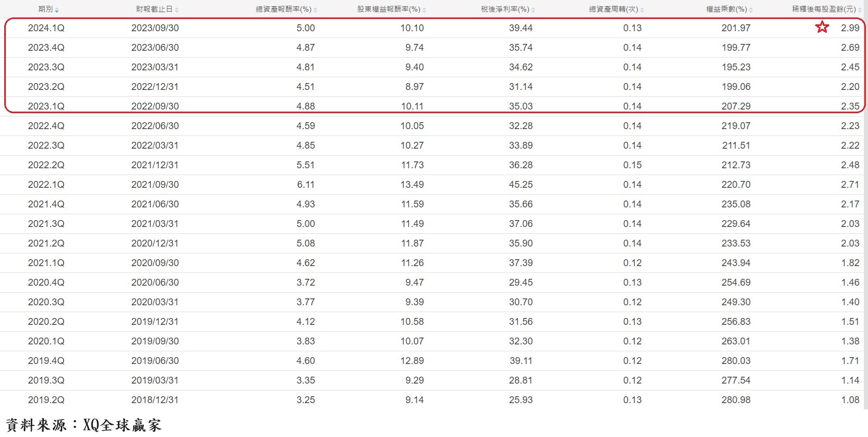The height and width of the screenshot is (437, 868).
Task: Sort by 權益乘數(%) using its arrow icon
Action: click(x=751, y=10)
